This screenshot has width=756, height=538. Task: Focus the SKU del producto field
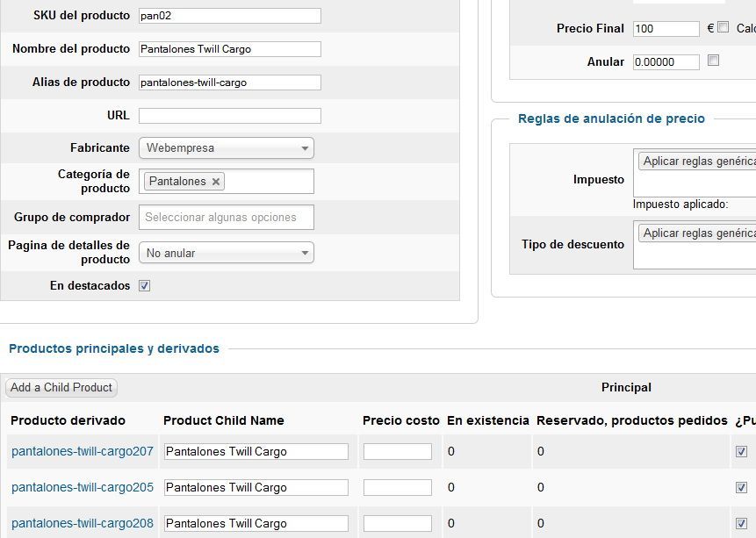tap(229, 16)
